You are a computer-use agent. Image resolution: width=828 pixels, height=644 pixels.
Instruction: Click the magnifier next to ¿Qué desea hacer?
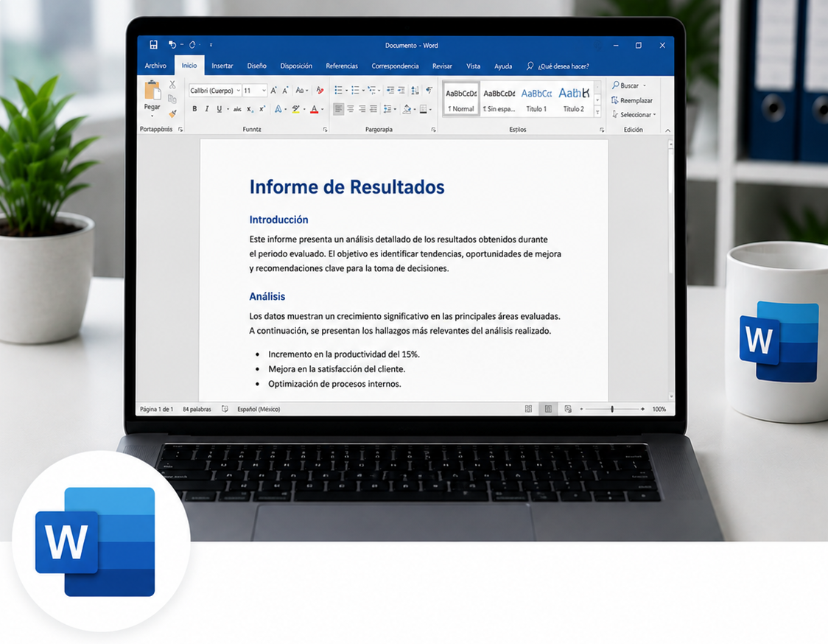click(530, 66)
